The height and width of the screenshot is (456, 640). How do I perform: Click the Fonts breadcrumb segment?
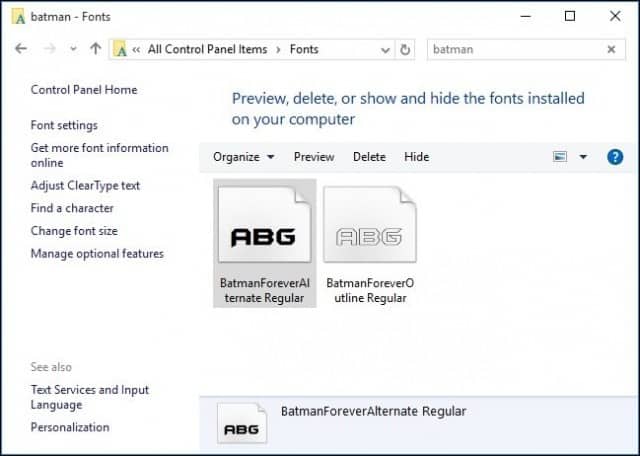point(304,49)
